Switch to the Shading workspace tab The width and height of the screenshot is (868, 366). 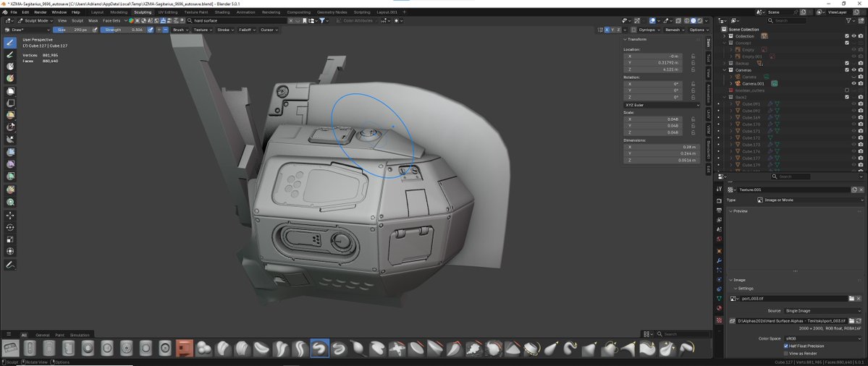pos(222,12)
